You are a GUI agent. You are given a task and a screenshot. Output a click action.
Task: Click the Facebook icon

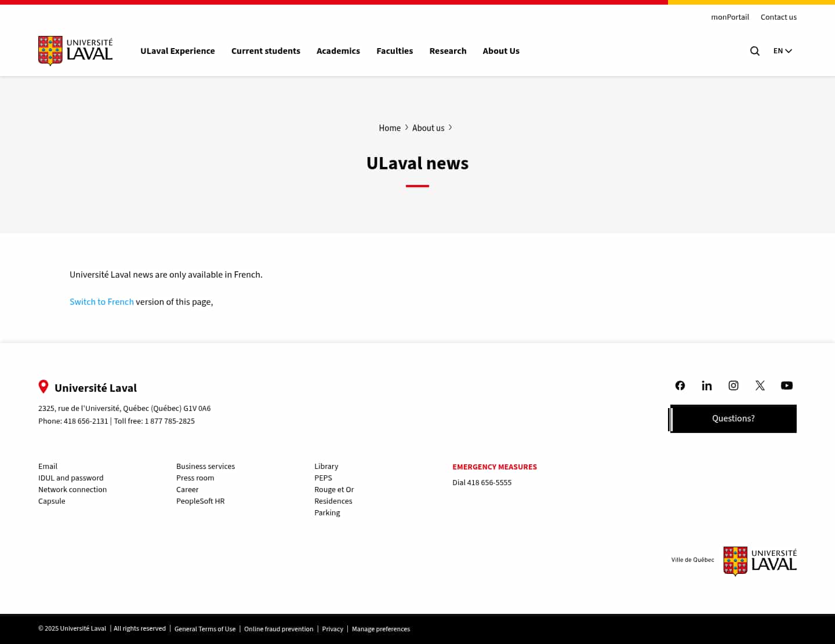pos(680,385)
